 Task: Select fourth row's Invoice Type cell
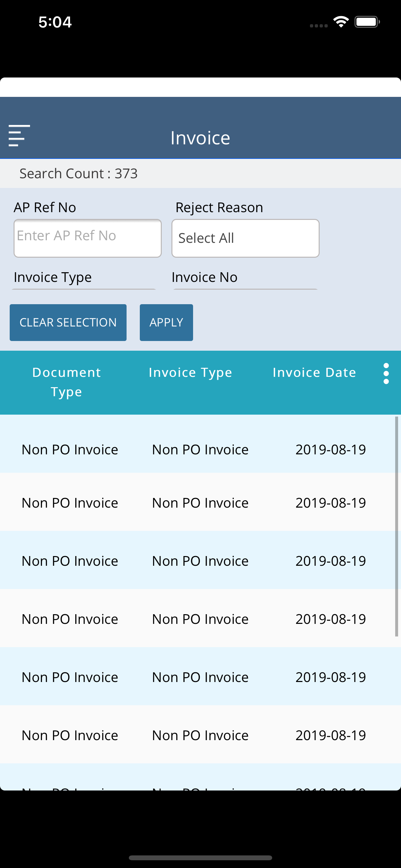200,619
